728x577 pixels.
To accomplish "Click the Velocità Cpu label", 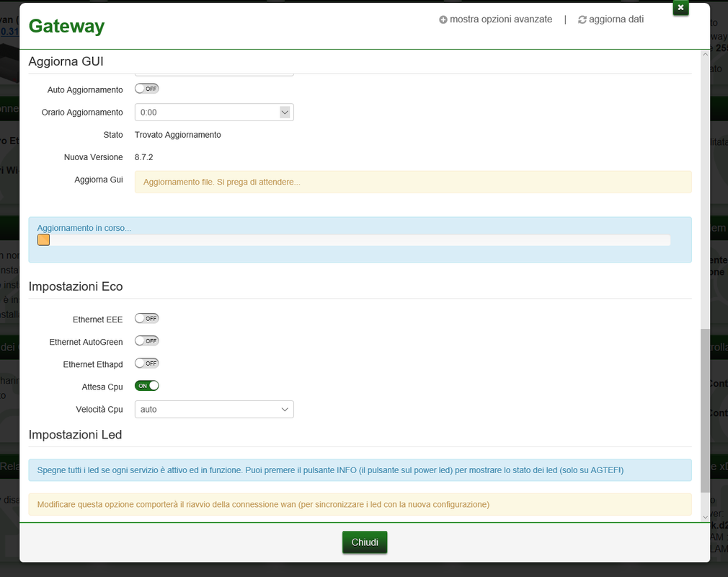I will click(99, 409).
